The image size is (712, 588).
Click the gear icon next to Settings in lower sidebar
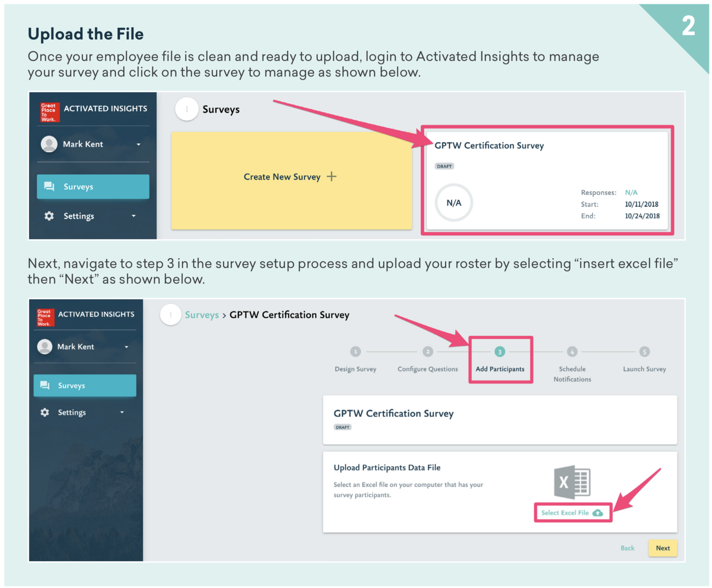pos(45,412)
